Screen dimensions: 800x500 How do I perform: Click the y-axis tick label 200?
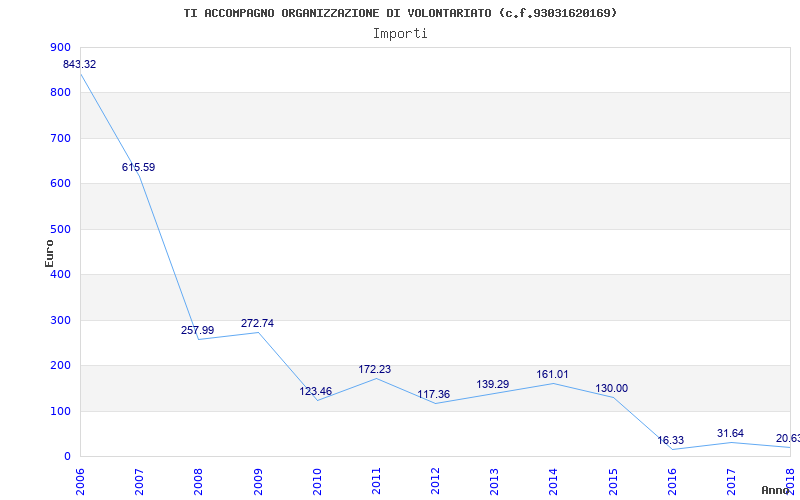tap(60, 366)
